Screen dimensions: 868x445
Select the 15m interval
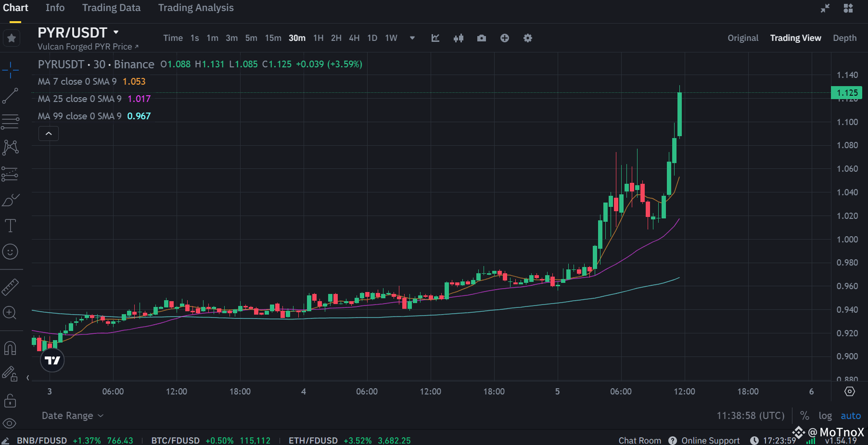point(273,38)
